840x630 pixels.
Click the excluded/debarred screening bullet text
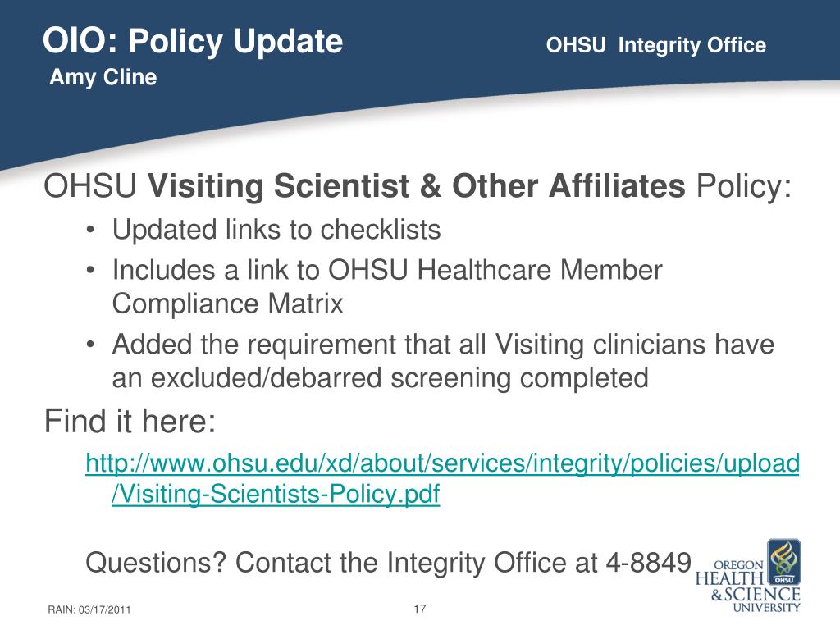[x=443, y=361]
